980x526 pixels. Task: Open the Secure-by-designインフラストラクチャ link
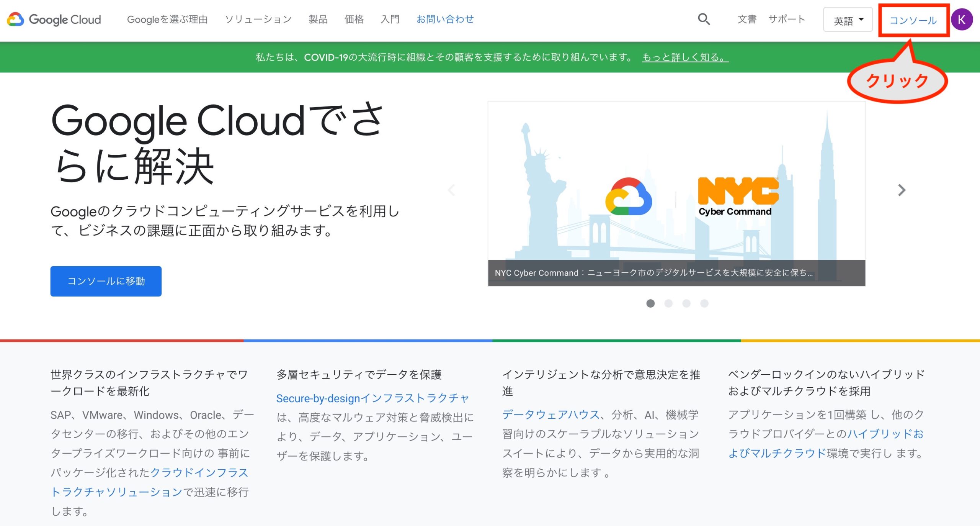tap(373, 398)
